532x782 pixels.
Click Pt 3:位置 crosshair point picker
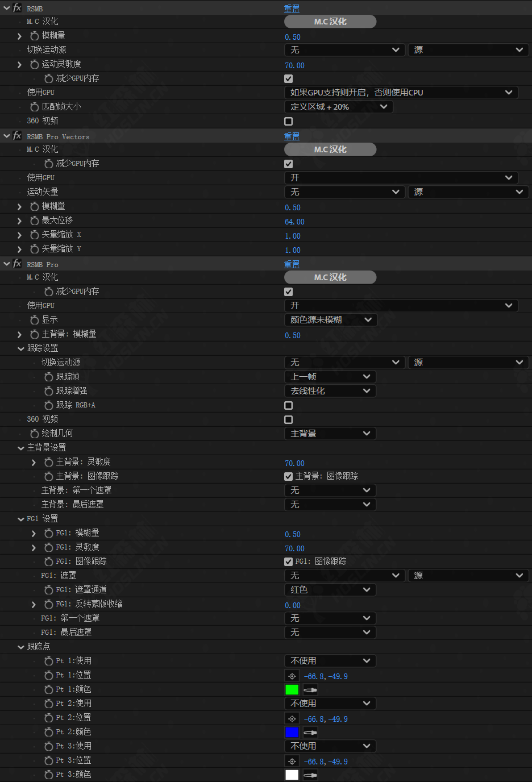point(292,761)
